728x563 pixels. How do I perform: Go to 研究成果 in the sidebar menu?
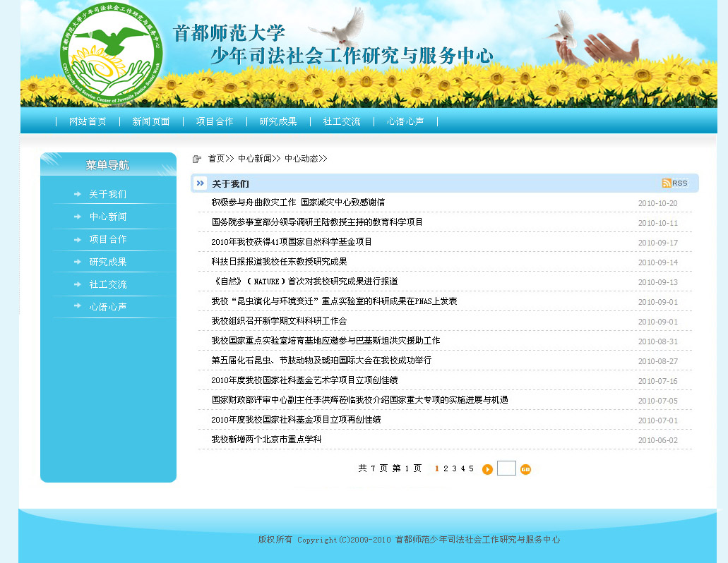pyautogui.click(x=108, y=262)
